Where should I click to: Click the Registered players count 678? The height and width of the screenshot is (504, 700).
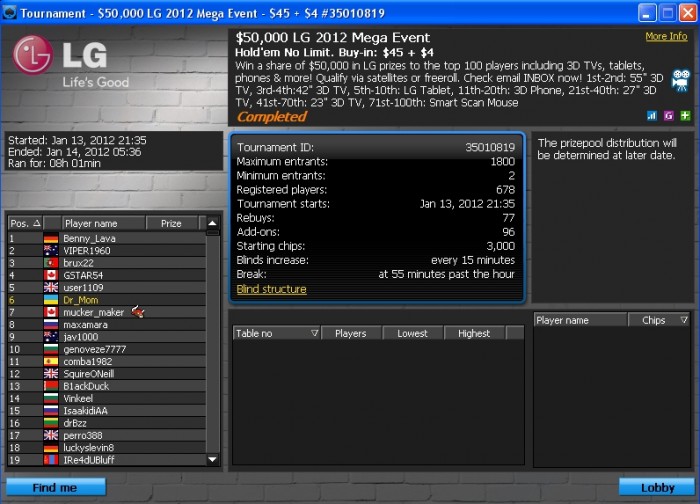pos(505,190)
